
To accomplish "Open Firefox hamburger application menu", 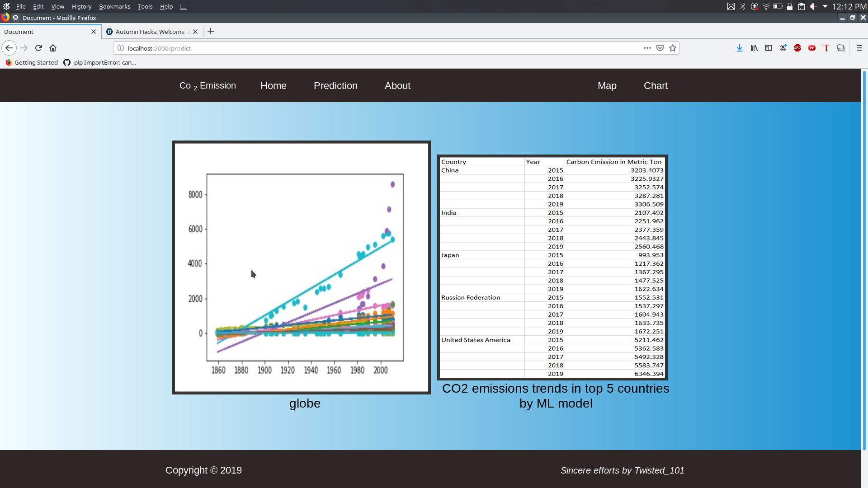I will pos(859,48).
